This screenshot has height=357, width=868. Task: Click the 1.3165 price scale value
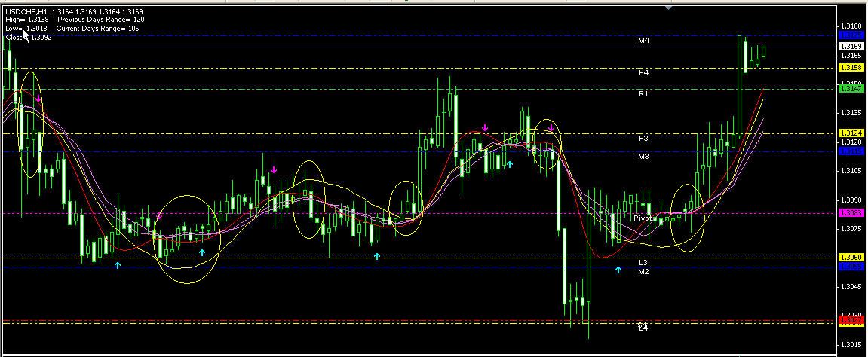click(851, 55)
